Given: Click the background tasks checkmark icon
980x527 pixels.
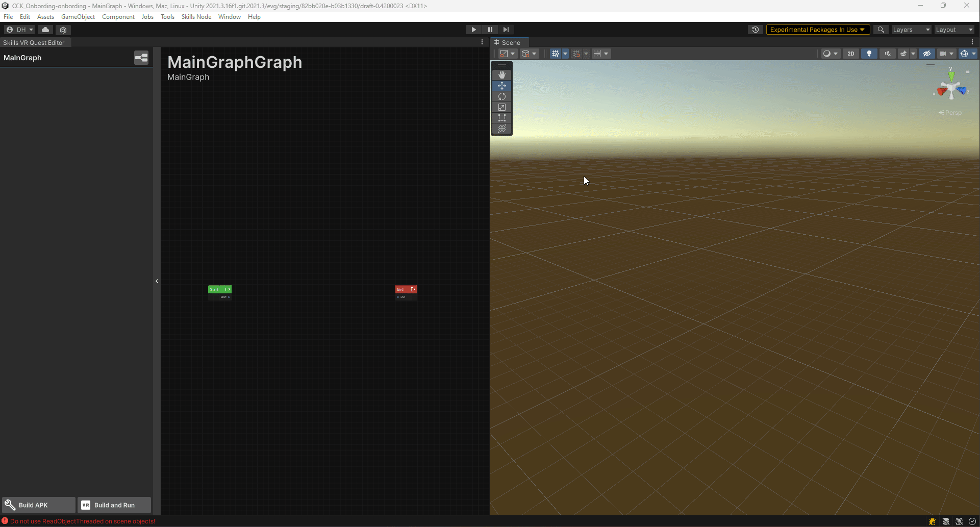Looking at the screenshot, I should coord(972,521).
